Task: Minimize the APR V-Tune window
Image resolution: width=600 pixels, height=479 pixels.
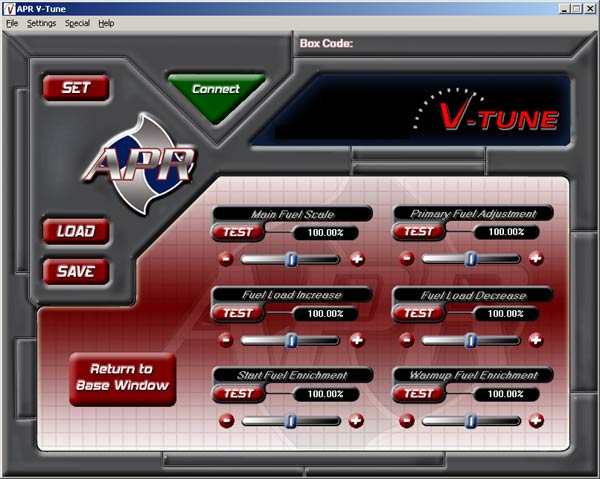Action: click(564, 9)
